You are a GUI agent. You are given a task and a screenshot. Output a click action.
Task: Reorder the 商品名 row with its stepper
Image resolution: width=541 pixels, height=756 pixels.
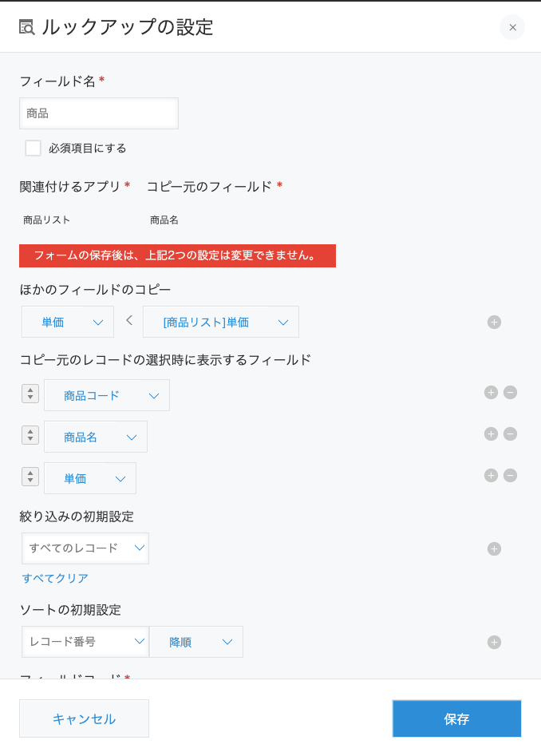coord(30,435)
